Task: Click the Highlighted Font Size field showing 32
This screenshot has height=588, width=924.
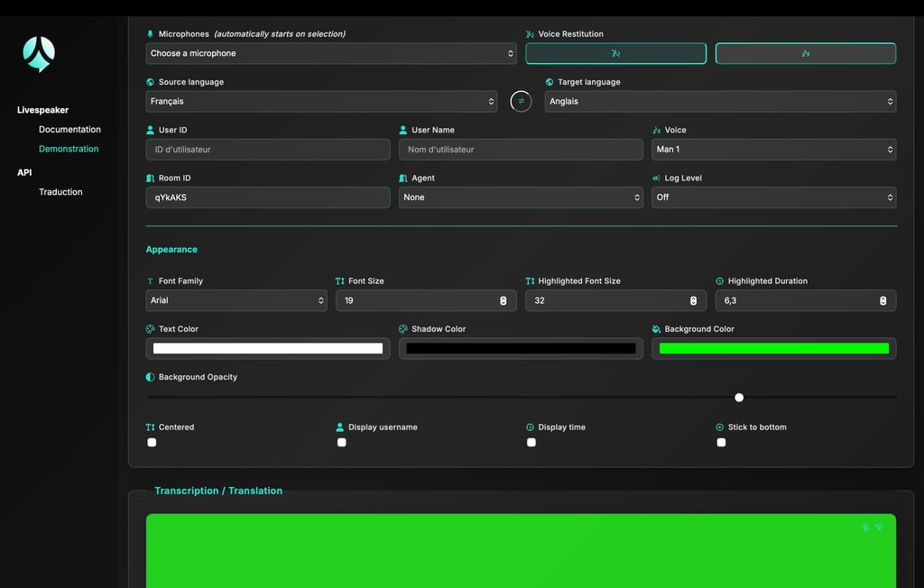Action: click(x=615, y=300)
